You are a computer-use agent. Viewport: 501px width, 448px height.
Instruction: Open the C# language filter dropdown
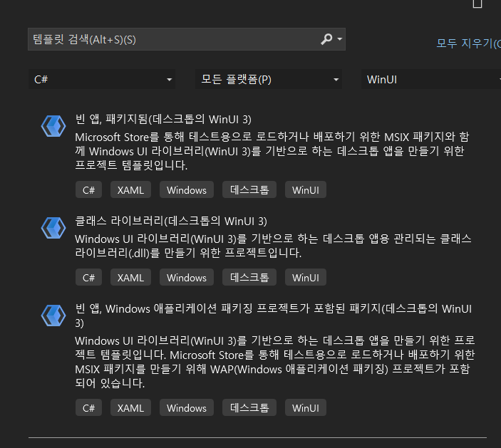pos(102,79)
